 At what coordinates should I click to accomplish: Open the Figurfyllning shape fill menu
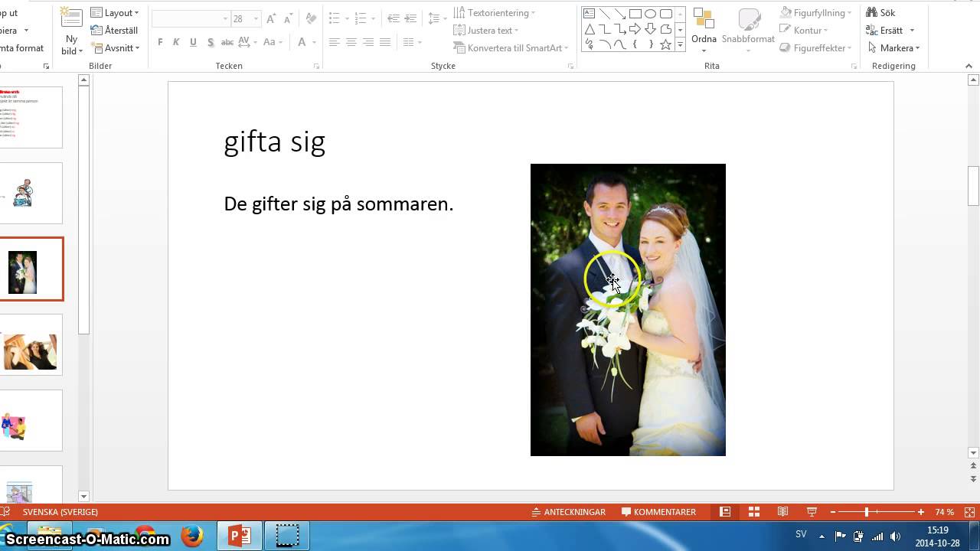[815, 13]
